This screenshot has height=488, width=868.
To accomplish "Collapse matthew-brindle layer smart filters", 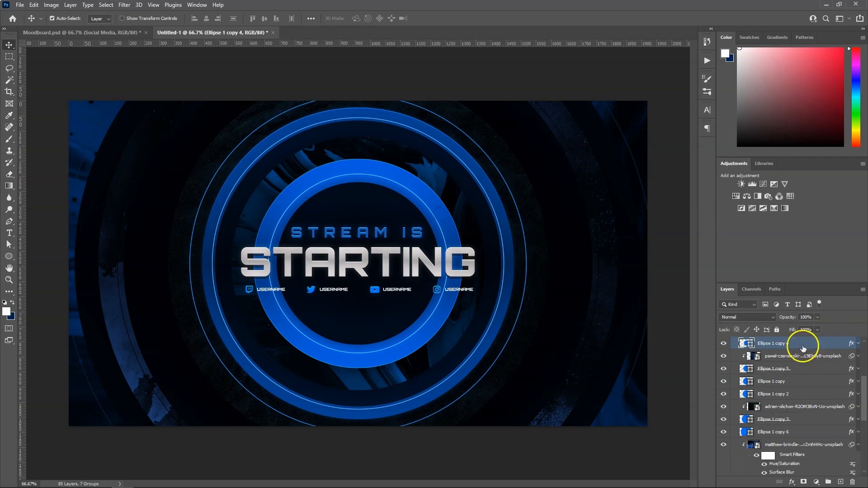I will pyautogui.click(x=859, y=445).
